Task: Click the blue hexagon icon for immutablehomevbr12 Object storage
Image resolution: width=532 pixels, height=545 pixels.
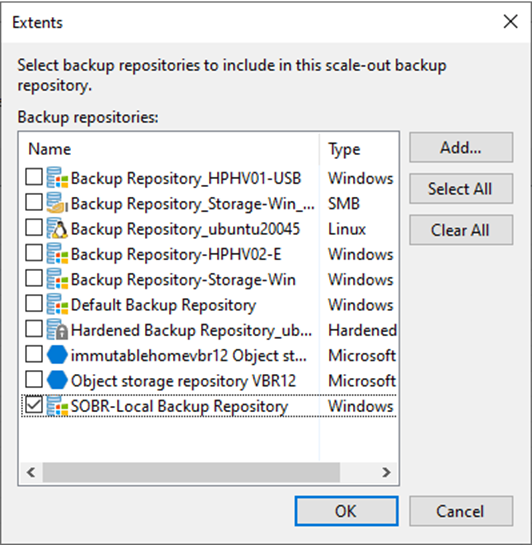Action: tap(57, 355)
